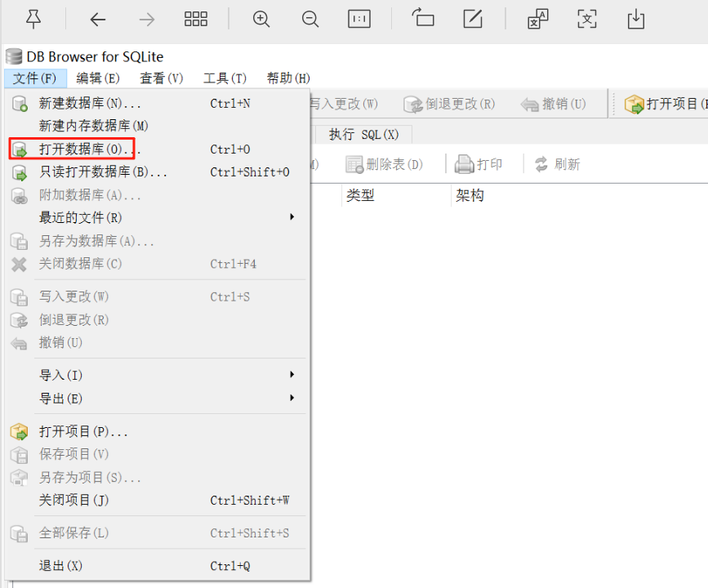Open the edit pencil icon

point(473,19)
